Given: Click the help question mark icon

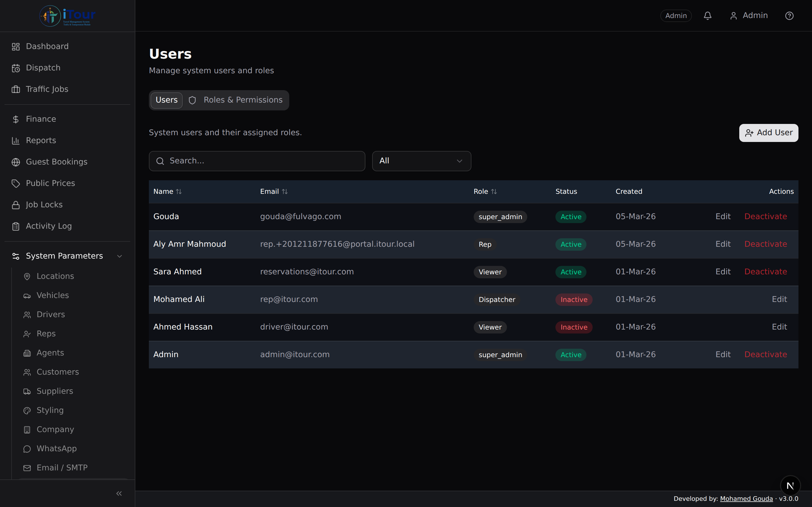Looking at the screenshot, I should pyautogui.click(x=789, y=16).
